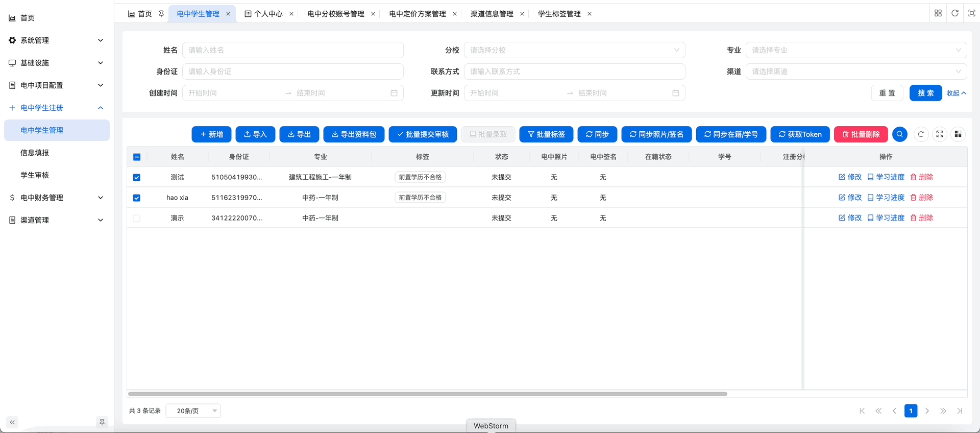Click 学习进度 for the hao xia row

point(886,198)
